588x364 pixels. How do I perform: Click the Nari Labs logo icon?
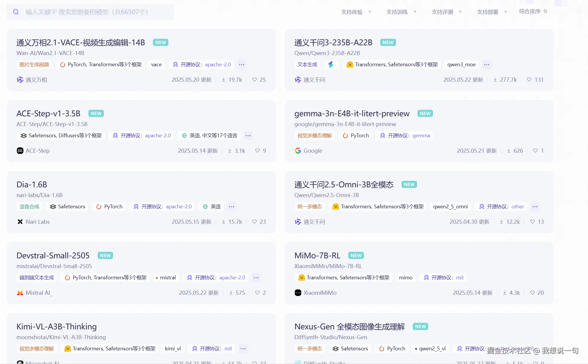click(x=20, y=222)
